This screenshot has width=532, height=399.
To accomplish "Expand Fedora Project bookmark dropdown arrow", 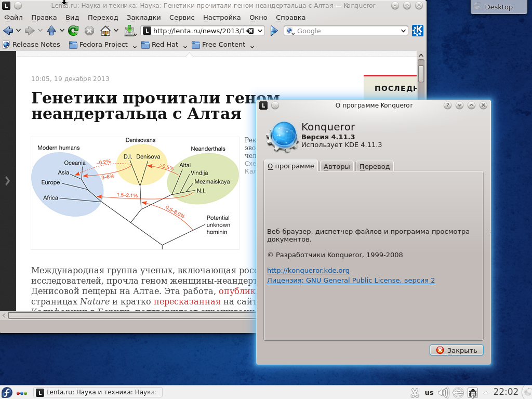I will point(135,46).
